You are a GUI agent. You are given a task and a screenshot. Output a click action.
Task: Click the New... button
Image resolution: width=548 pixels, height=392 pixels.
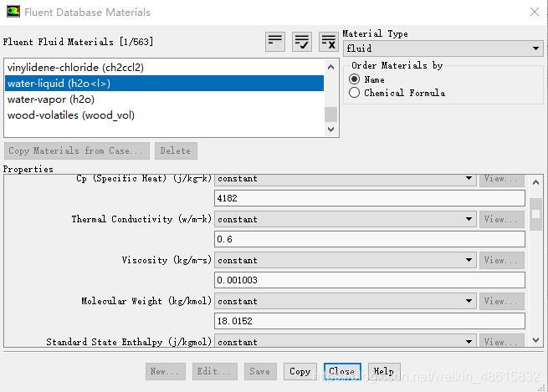click(x=166, y=371)
